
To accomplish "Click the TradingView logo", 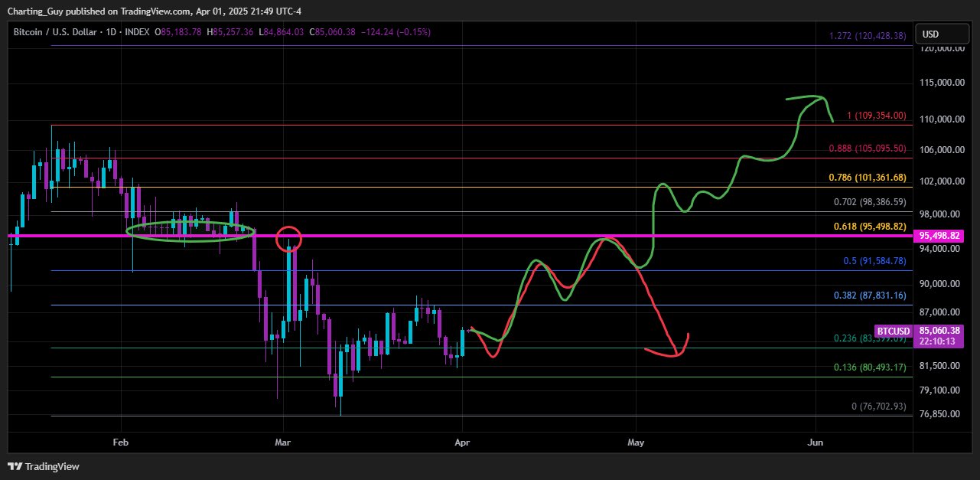I will click(x=43, y=466).
